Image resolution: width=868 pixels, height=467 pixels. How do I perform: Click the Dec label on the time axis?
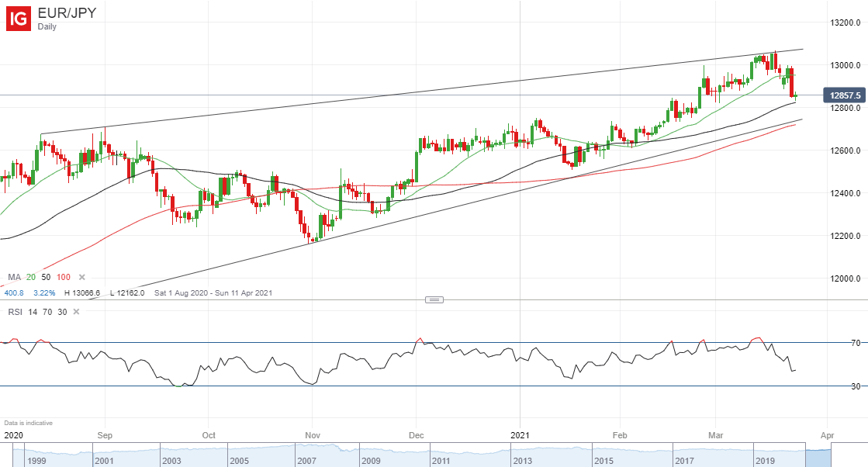click(x=417, y=435)
